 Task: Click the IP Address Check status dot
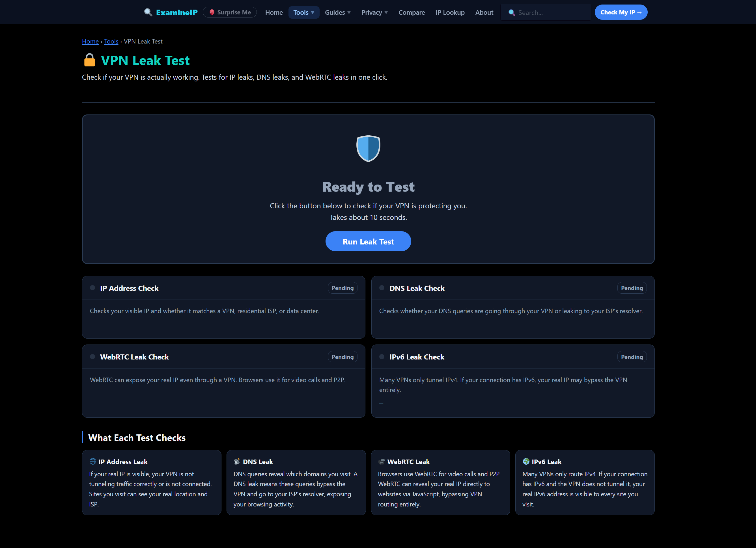tap(93, 288)
